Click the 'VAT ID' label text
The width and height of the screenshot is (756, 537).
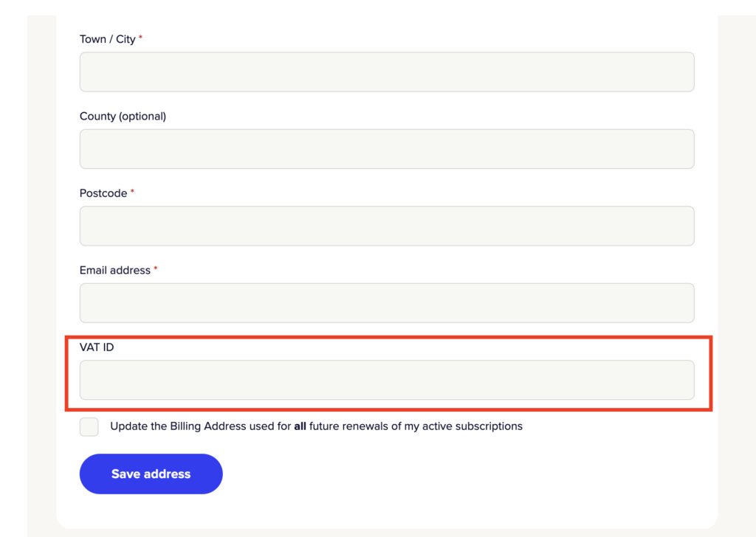pos(97,347)
